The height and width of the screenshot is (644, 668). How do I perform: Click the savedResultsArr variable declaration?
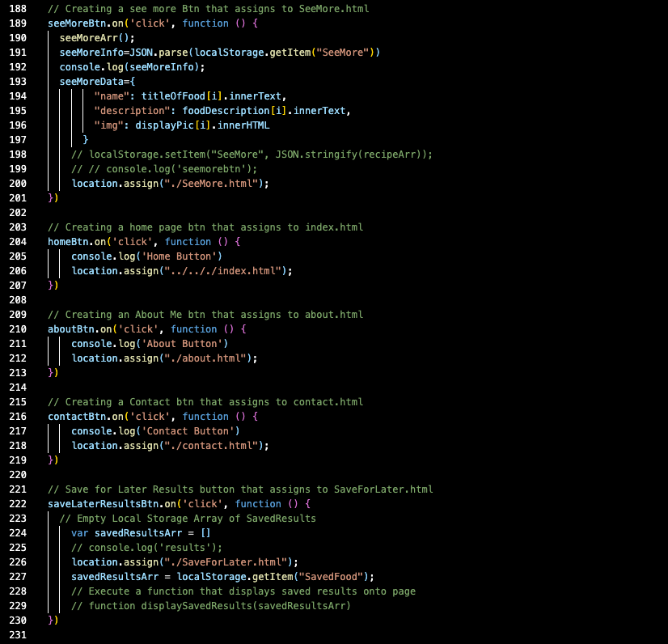coord(134,532)
